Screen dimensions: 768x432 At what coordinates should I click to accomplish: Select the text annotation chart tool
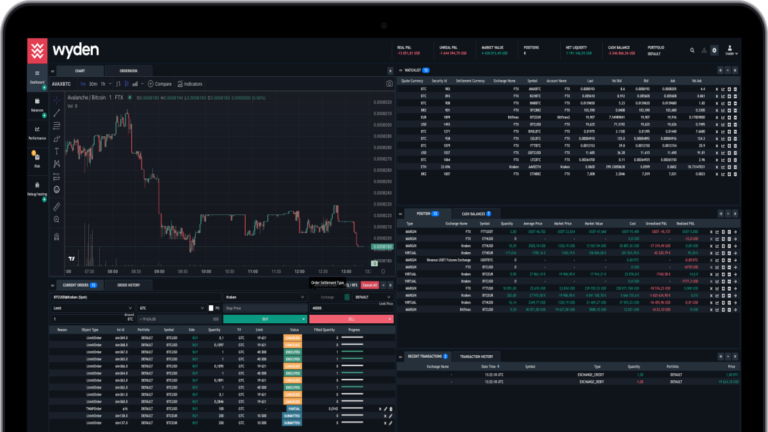click(x=57, y=150)
